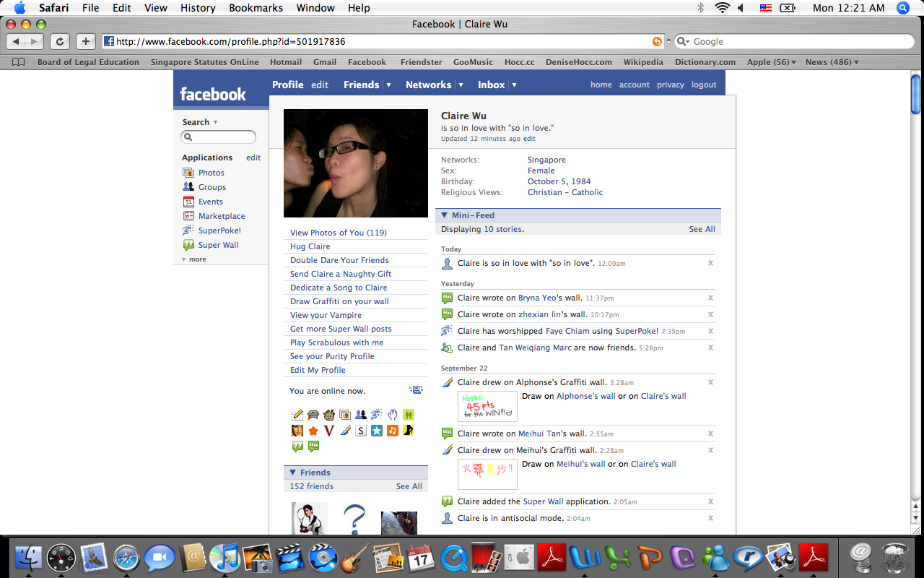Open iCal calendar icon in Dock
The width and height of the screenshot is (924, 578).
click(421, 557)
